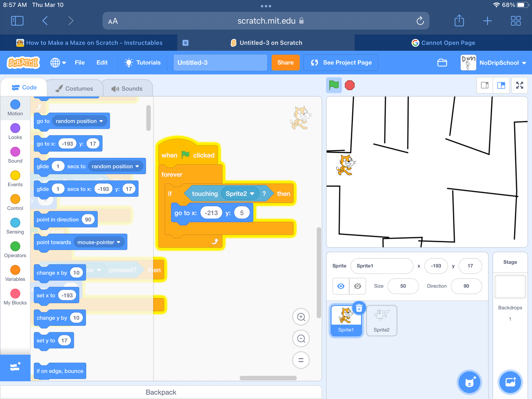532x399 pixels.
Task: Open the language globe dropdown
Action: (58, 63)
